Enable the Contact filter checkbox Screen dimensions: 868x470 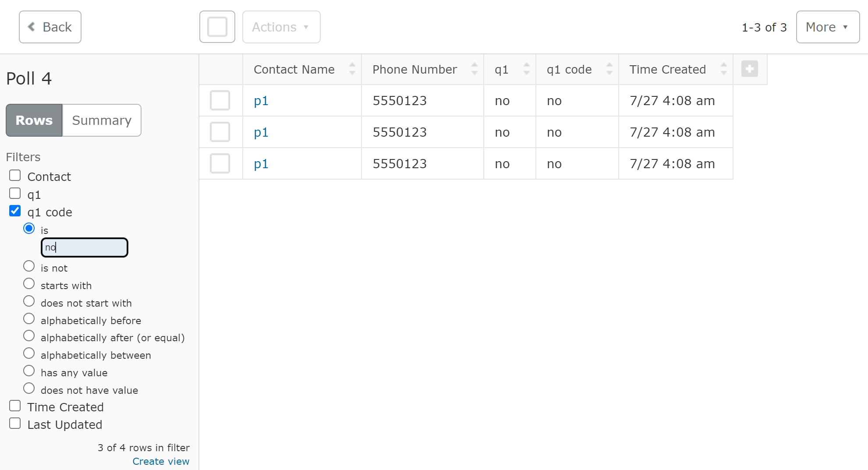(x=15, y=175)
